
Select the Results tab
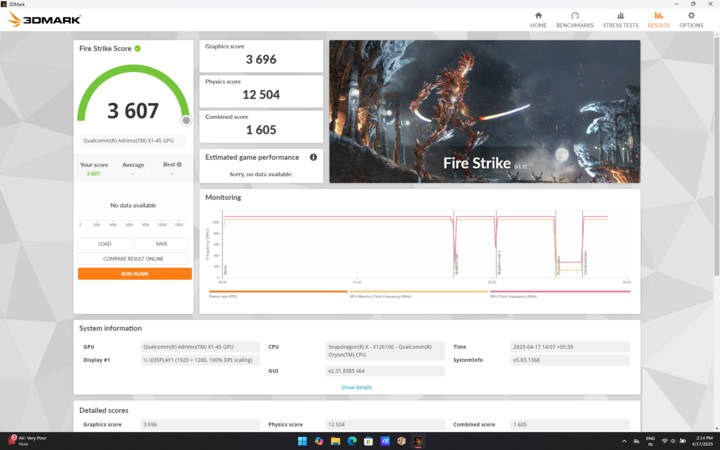[658, 20]
